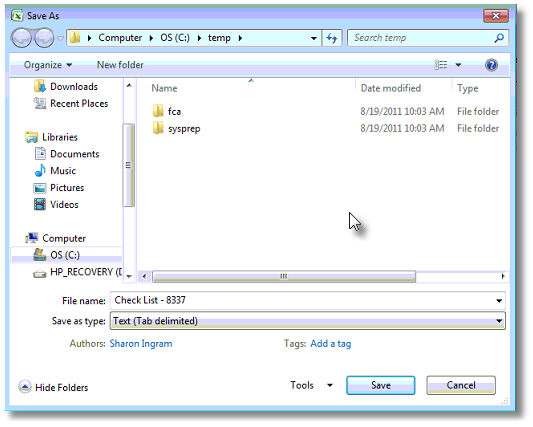Image resolution: width=533 pixels, height=427 pixels.
Task: Click the fca folder icon
Action: [158, 111]
